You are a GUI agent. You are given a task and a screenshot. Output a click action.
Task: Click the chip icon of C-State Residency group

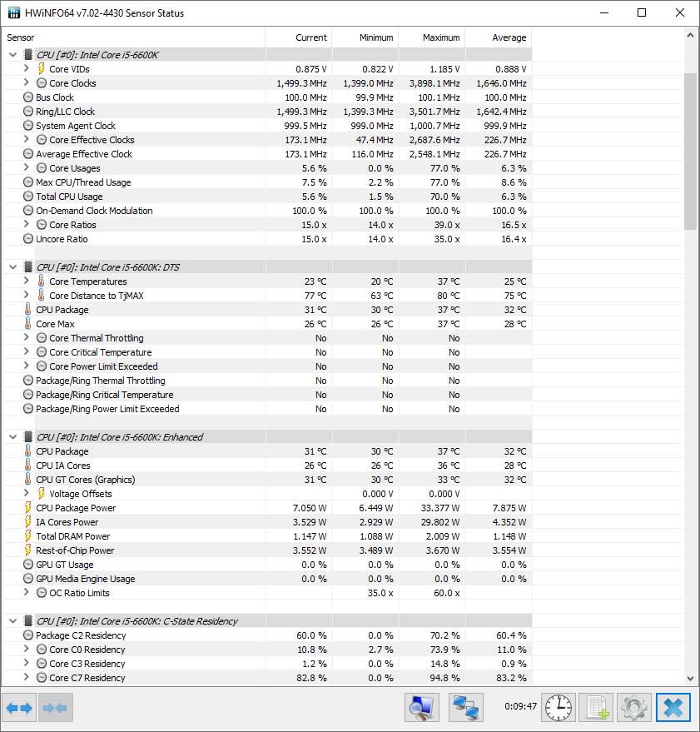pyautogui.click(x=28, y=621)
